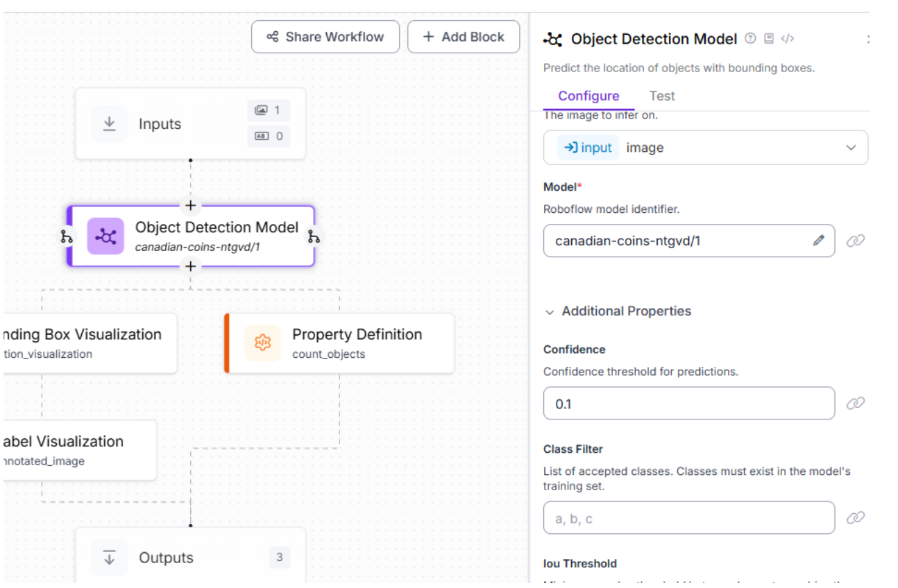Click the Class Filter input field
Image resolution: width=898 pixels, height=588 pixels.
click(688, 518)
